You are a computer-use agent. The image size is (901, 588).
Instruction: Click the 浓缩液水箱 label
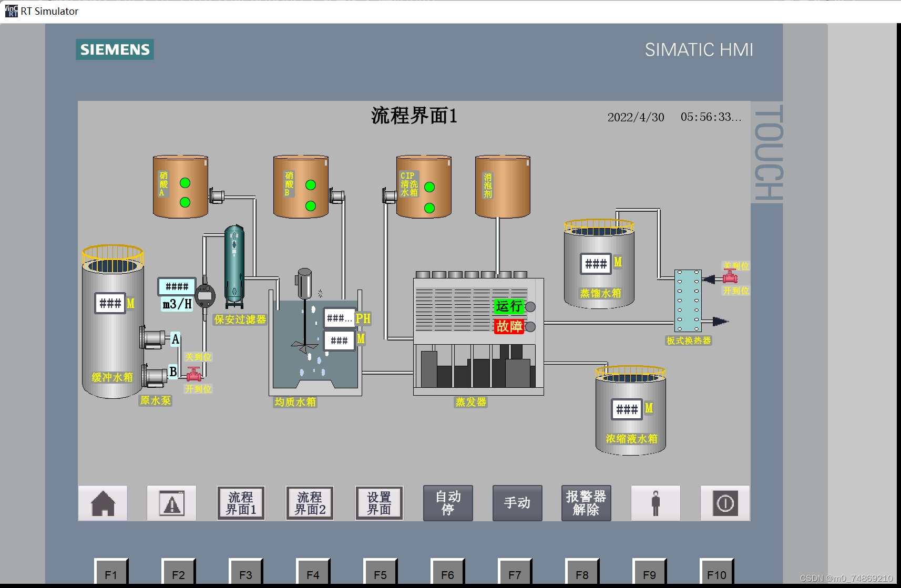(x=631, y=439)
